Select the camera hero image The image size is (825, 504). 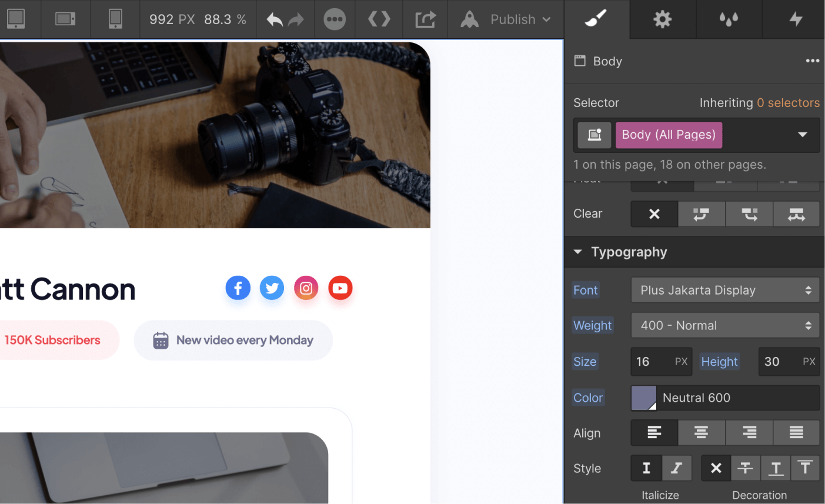pyautogui.click(x=215, y=135)
